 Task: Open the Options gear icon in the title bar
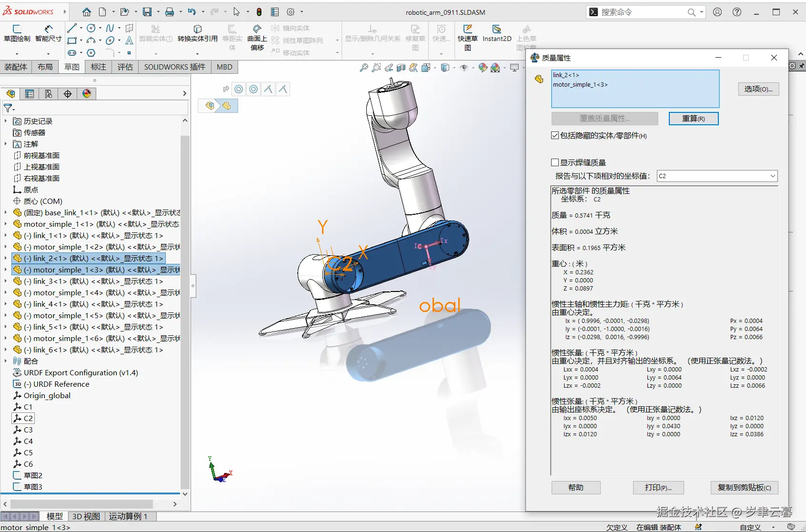291,12
